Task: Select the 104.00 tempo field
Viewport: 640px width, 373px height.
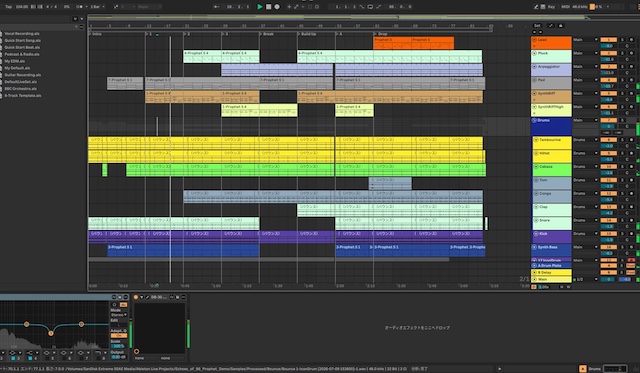Action: click(22, 7)
